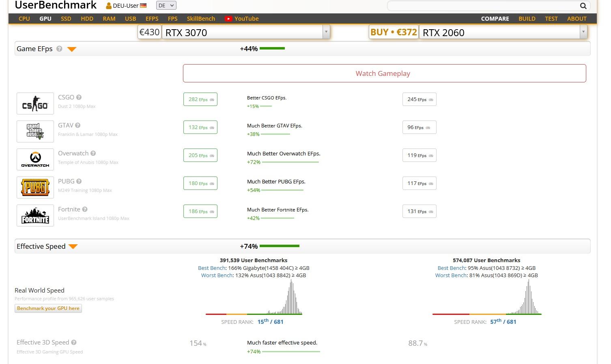The width and height of the screenshot is (611, 364).
Task: Click help icon next to Overwatch
Action: tap(93, 153)
